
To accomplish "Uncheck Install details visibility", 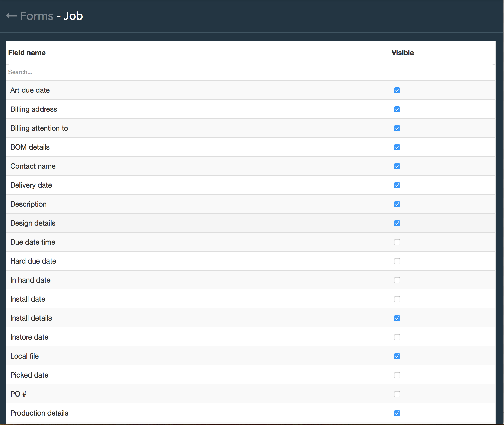I will [397, 318].
